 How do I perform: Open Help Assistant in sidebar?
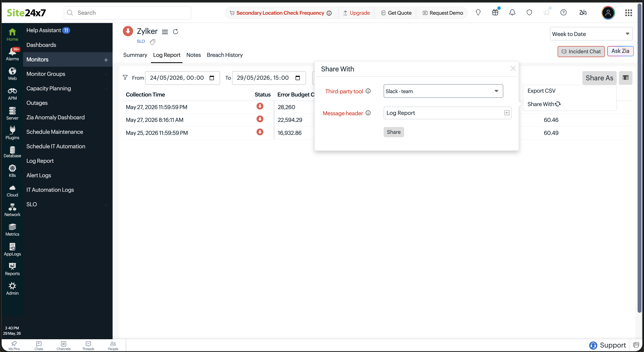pos(48,30)
